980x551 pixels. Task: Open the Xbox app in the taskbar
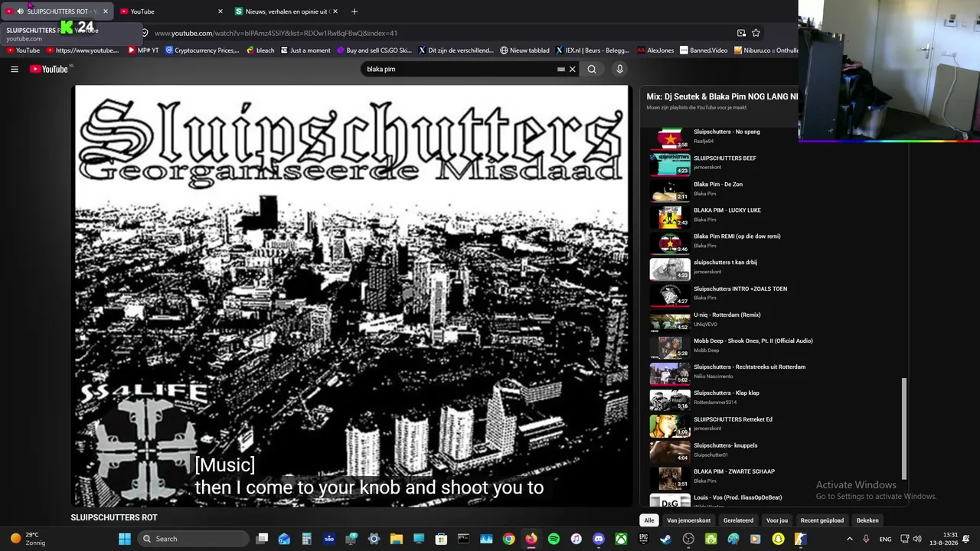tap(621, 539)
